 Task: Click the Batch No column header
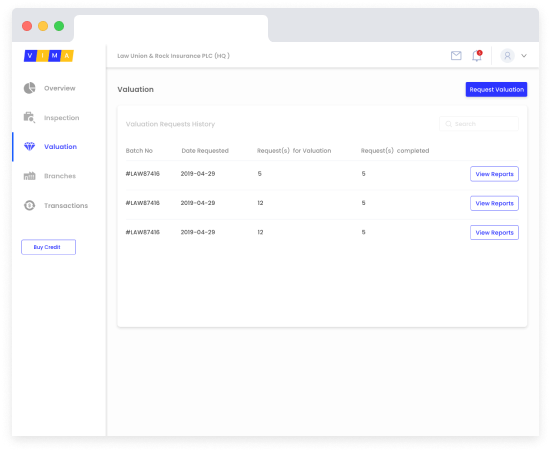[139, 150]
